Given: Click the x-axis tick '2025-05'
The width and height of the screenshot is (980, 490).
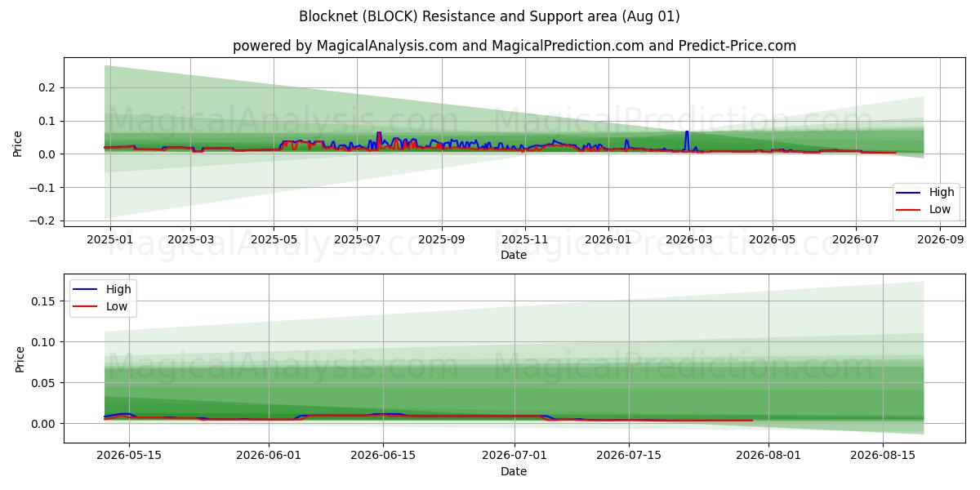Looking at the screenshot, I should point(274,240).
